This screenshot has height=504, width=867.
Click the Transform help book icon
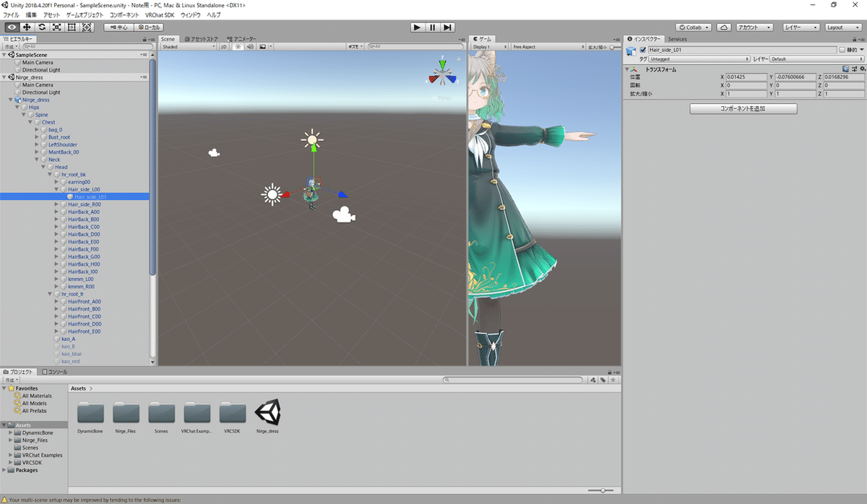point(845,69)
